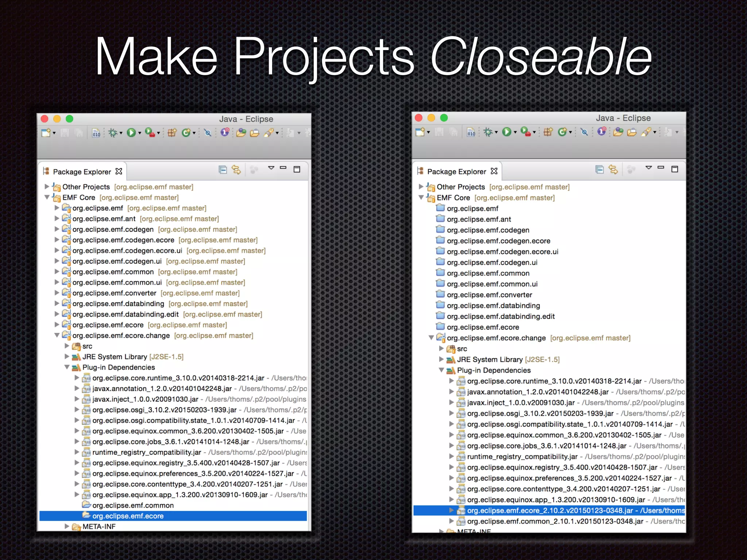Select closed project org.eclipse.emf.codegen in right window
The height and width of the screenshot is (560, 747).
(488, 230)
